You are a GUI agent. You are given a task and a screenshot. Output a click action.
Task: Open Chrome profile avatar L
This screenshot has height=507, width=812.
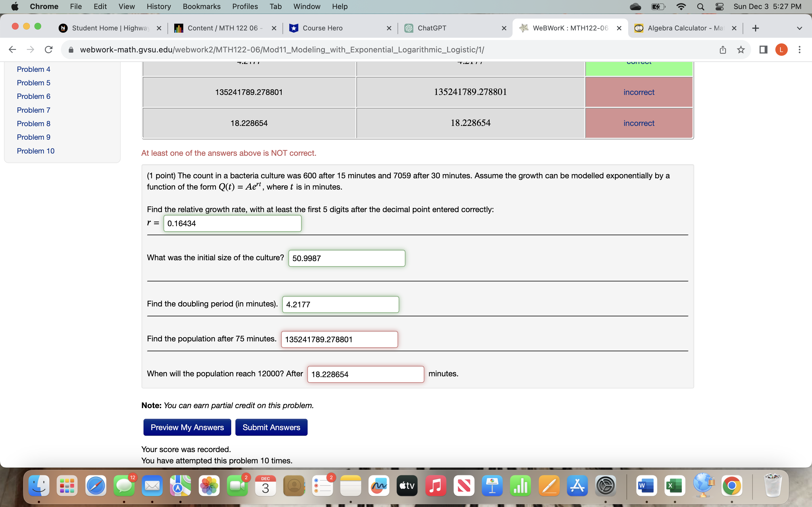pos(782,50)
